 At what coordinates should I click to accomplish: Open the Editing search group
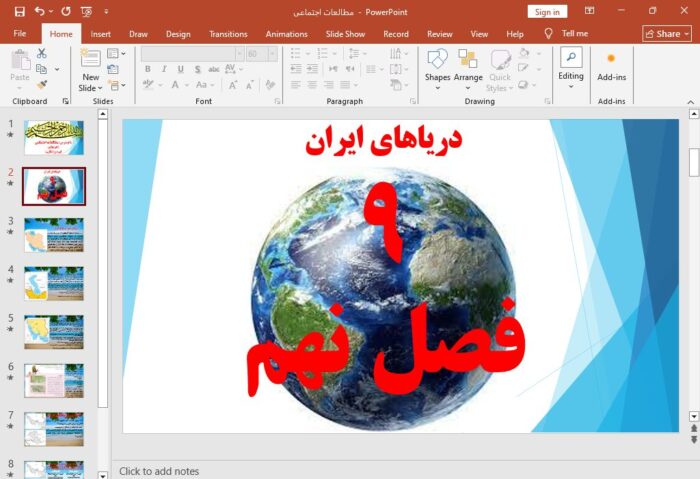click(x=571, y=68)
